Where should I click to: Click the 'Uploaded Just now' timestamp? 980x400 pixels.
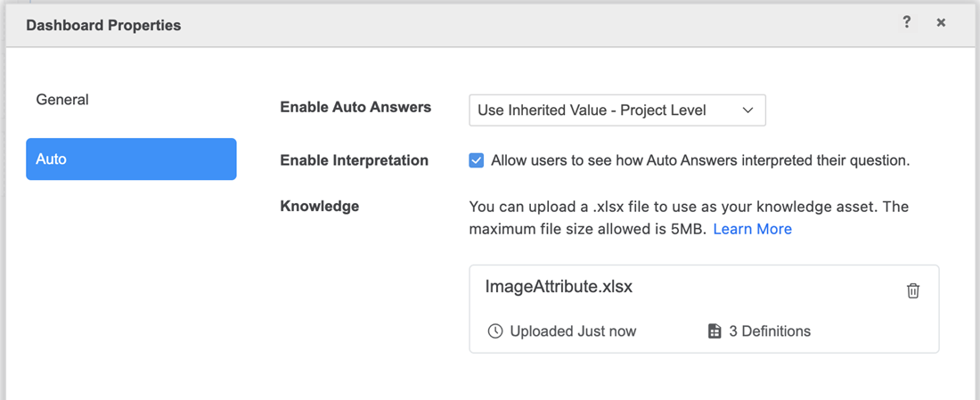click(x=573, y=331)
